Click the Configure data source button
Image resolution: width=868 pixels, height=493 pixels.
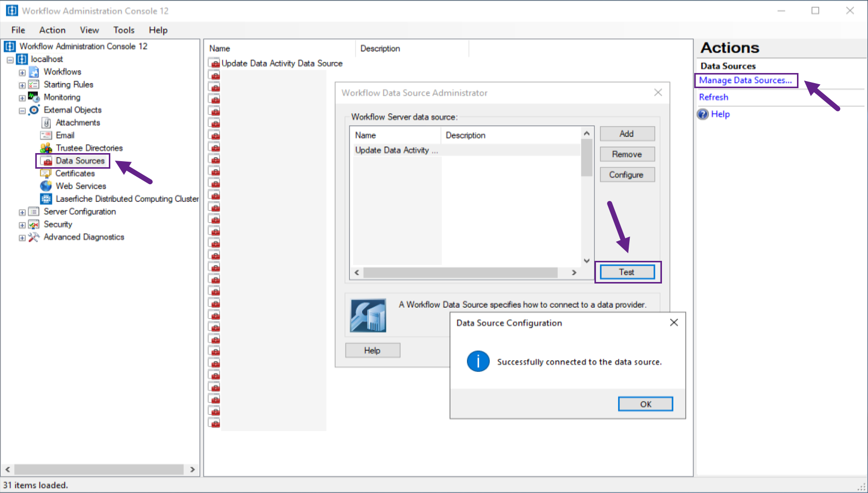627,175
